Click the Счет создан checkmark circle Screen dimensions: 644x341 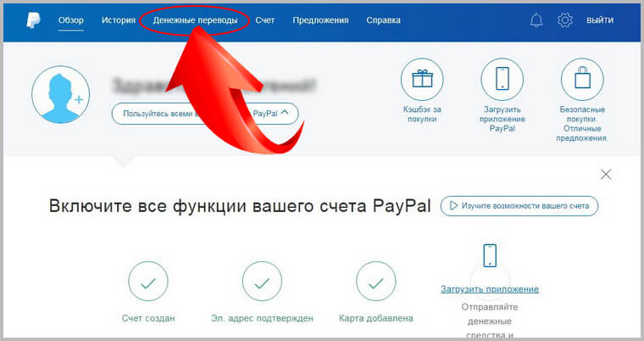coord(148,282)
